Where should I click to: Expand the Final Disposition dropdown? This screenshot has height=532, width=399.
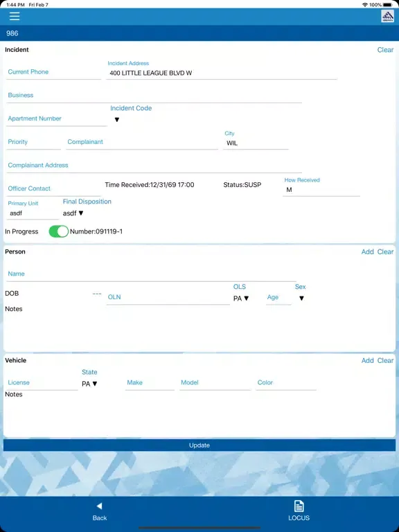[73, 213]
